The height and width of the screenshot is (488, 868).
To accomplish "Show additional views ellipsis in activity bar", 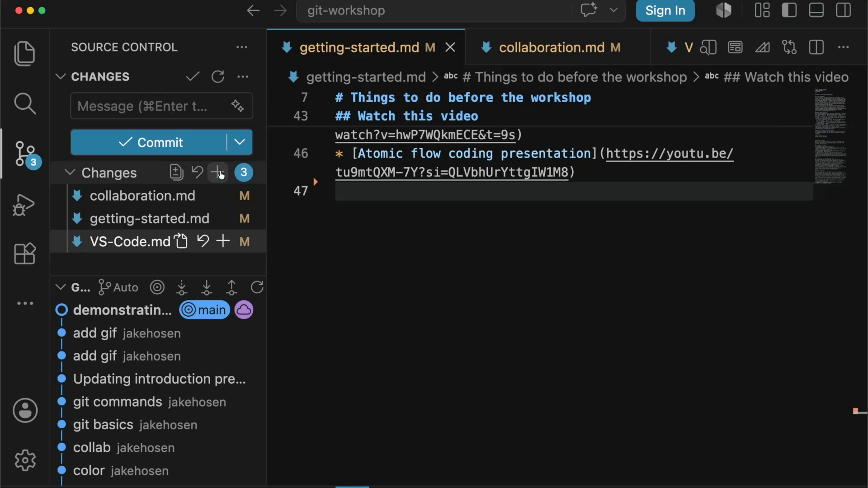I will pos(25,303).
